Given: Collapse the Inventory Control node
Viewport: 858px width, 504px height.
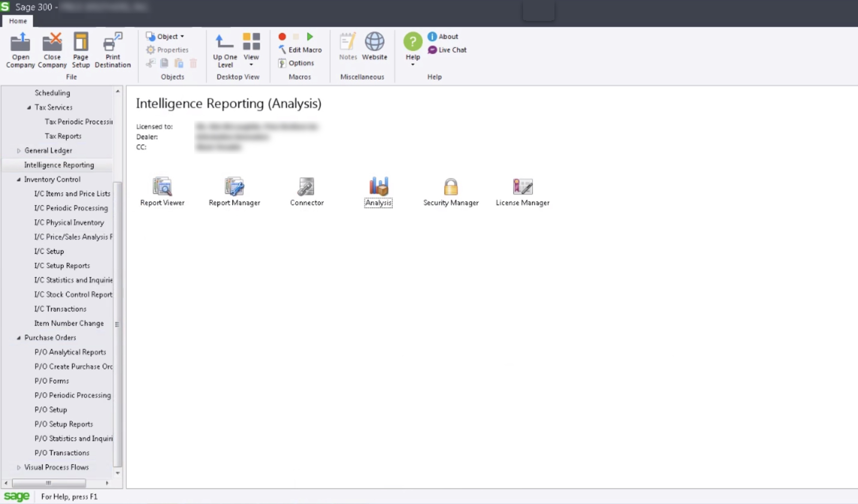Looking at the screenshot, I should [19, 179].
